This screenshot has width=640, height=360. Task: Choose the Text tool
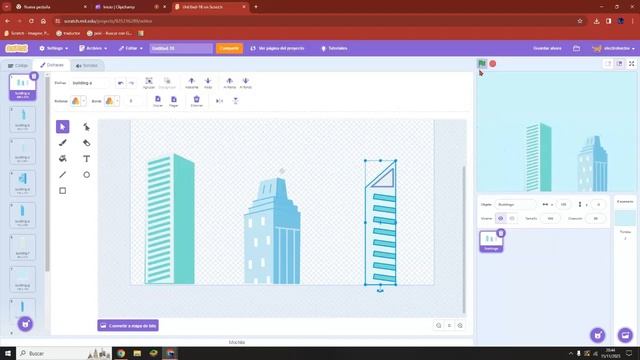[x=87, y=159]
